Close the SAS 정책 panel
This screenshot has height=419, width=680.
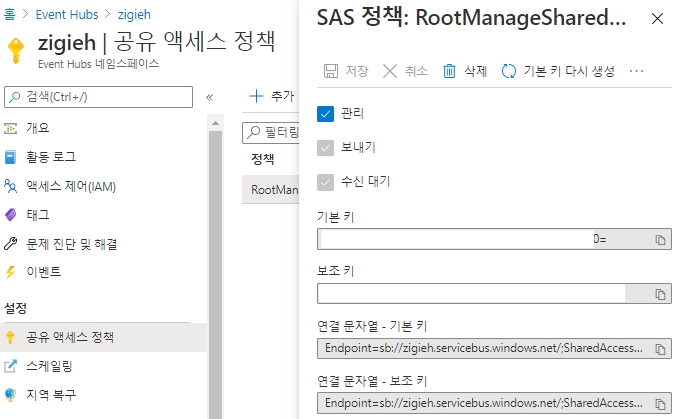click(657, 19)
